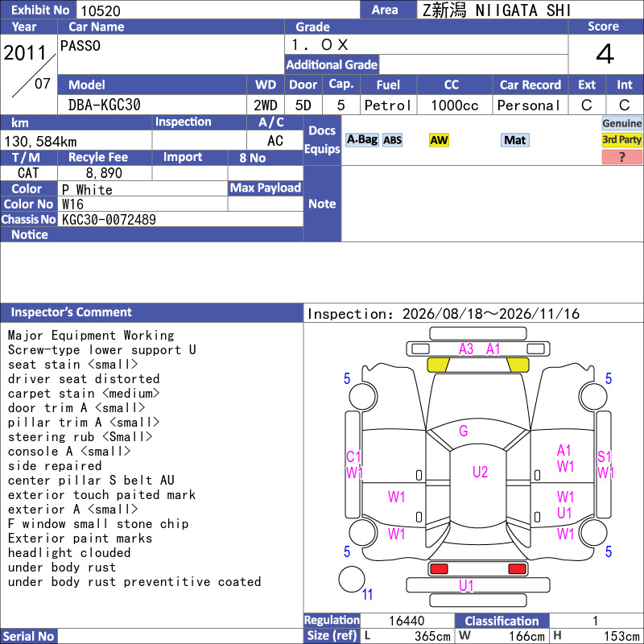644x644 pixels.
Task: Click the chassis number KGC30-0072489
Action: [x=109, y=220]
